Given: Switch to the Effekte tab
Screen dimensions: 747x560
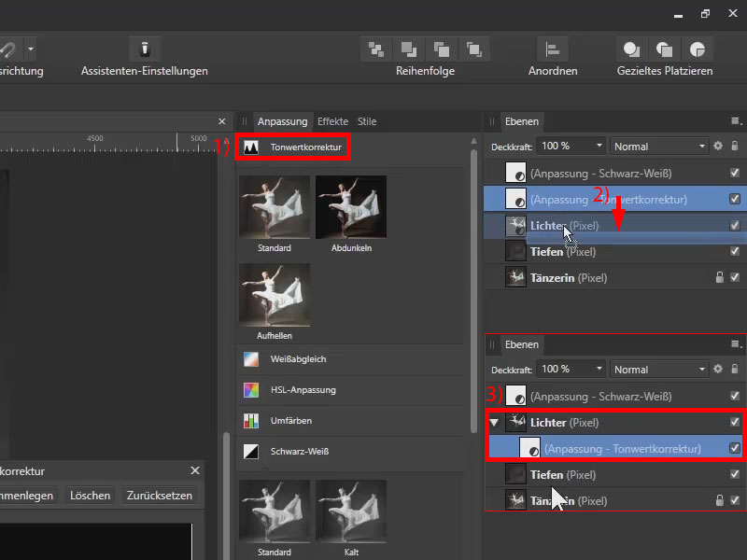Looking at the screenshot, I should [332, 121].
